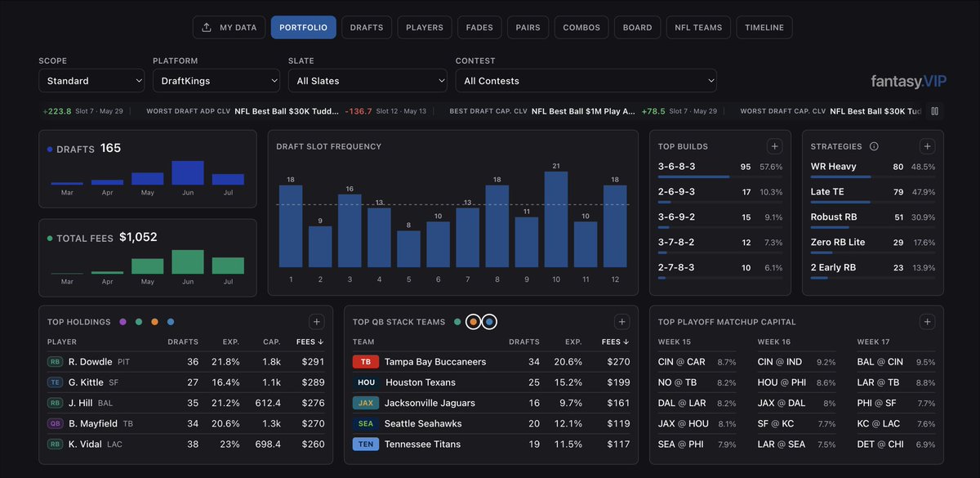Open the Fades tab
The height and width of the screenshot is (478, 980).
(x=479, y=27)
